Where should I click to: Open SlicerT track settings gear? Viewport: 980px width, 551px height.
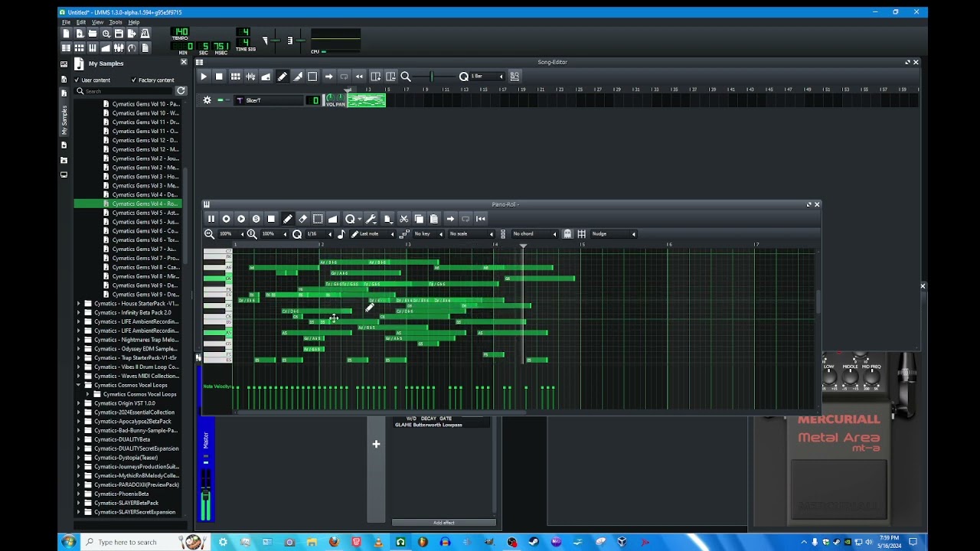coord(207,100)
